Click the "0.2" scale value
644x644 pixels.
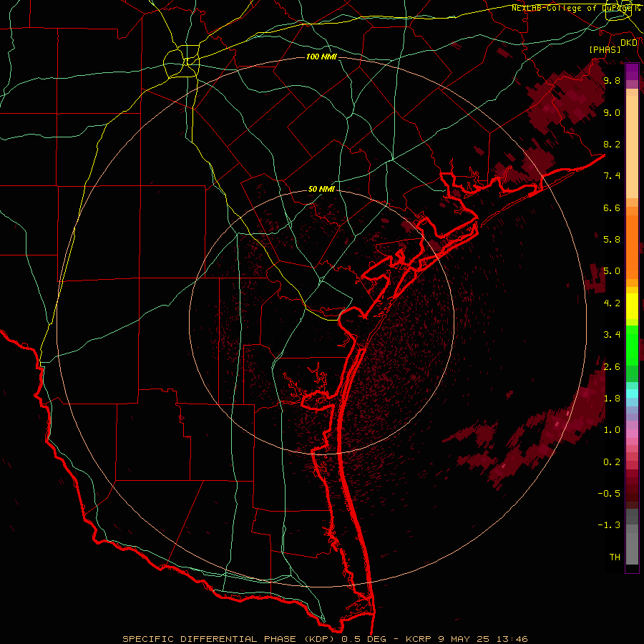(x=612, y=462)
